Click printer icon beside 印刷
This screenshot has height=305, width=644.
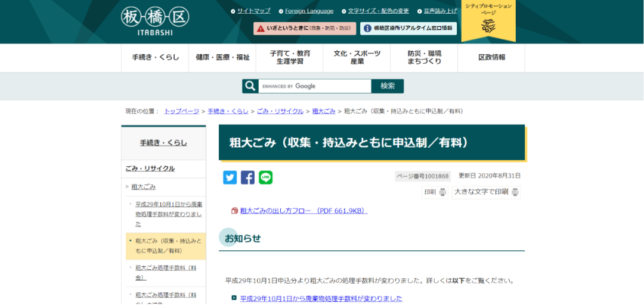coord(442,192)
